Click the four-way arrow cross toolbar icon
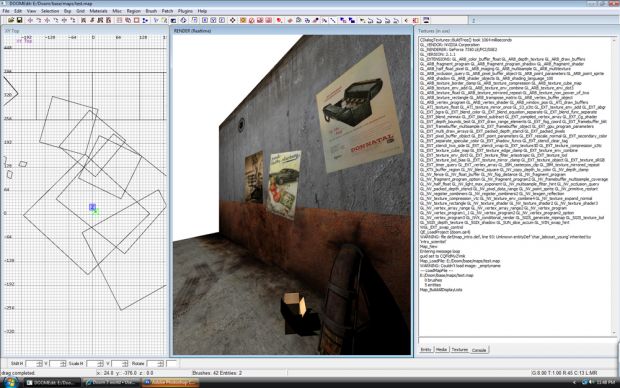Screen dimensions: 620x388 pyautogui.click(x=232, y=20)
